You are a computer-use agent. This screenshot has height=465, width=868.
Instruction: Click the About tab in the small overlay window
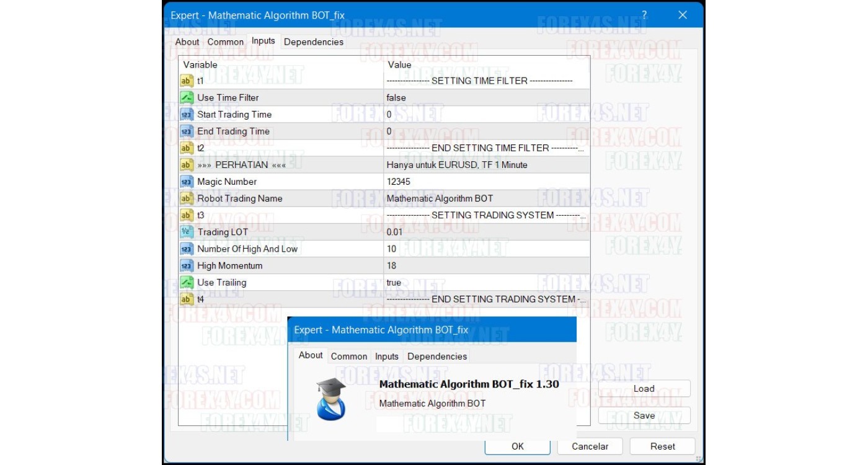click(x=311, y=355)
